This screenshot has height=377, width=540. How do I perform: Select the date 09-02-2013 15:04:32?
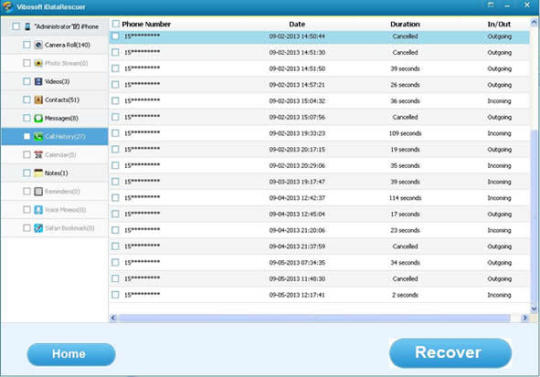pos(297,101)
